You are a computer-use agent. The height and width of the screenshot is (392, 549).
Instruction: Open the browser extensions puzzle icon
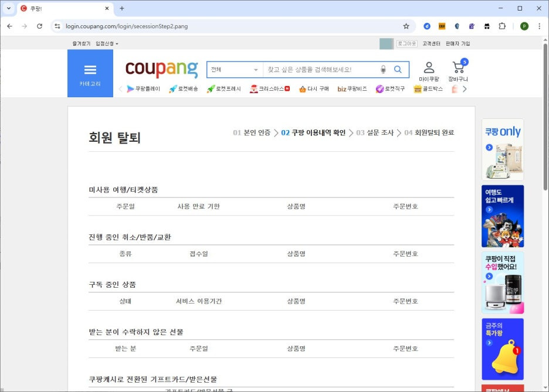point(502,26)
